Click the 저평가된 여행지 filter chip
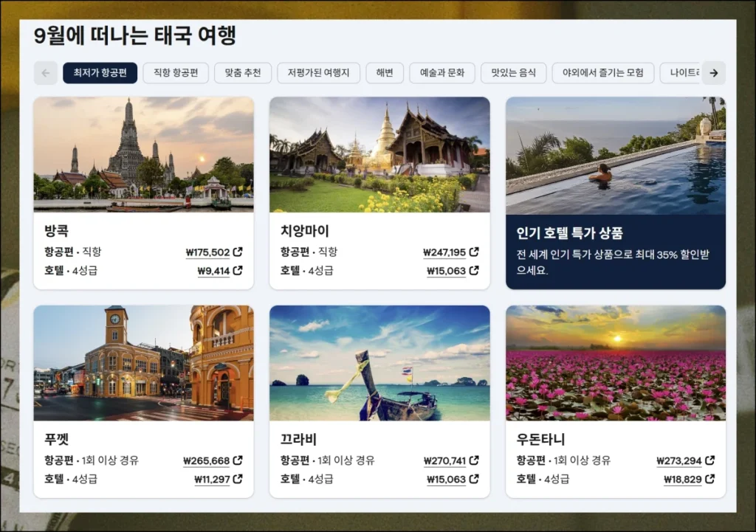 (x=318, y=73)
